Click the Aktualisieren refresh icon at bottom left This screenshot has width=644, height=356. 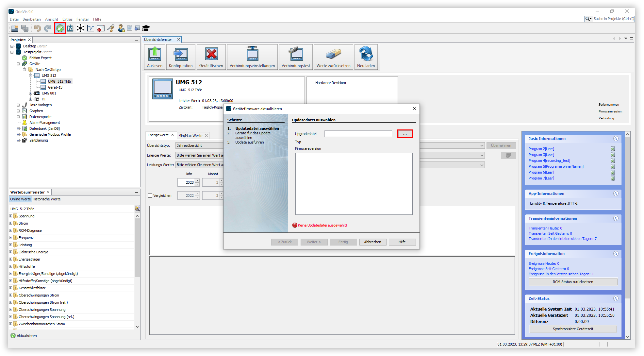pyautogui.click(x=13, y=336)
